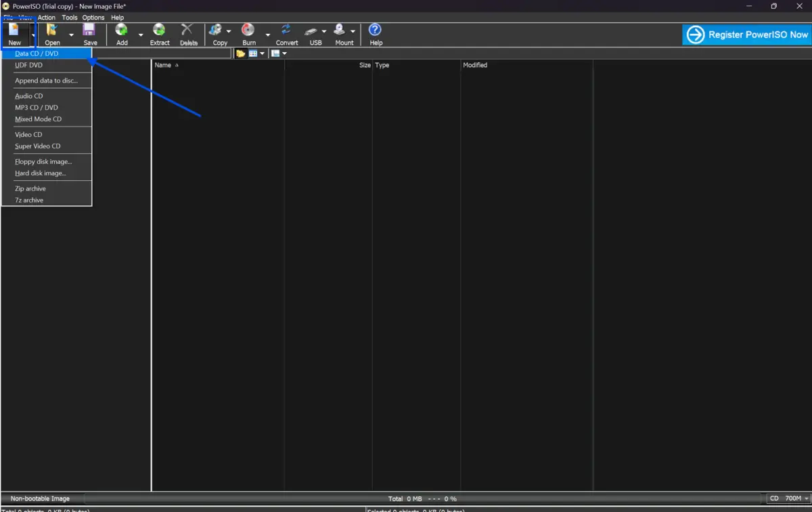The width and height of the screenshot is (812, 512).
Task: Click the Mount virtual drive icon
Action: pyautogui.click(x=340, y=30)
